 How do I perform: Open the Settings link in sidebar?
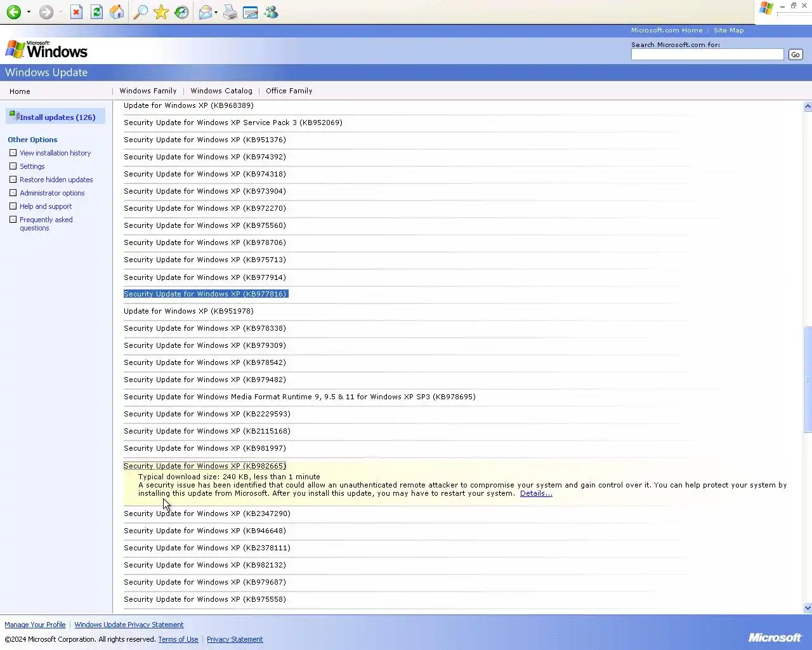tap(32, 166)
